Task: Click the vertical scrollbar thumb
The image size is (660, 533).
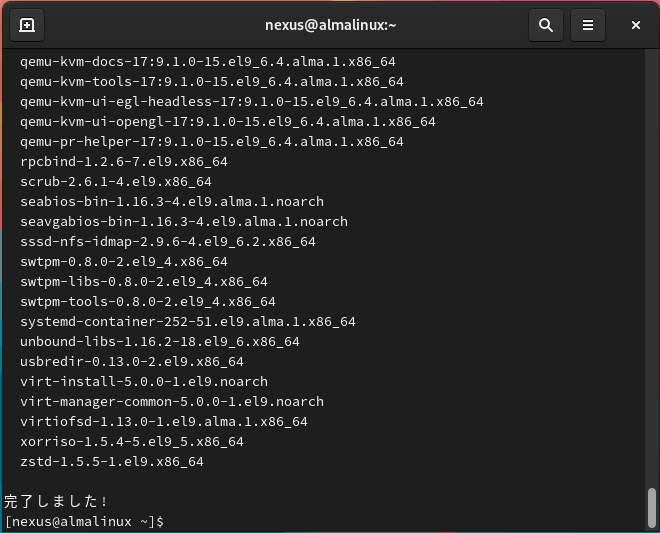Action: point(652,506)
